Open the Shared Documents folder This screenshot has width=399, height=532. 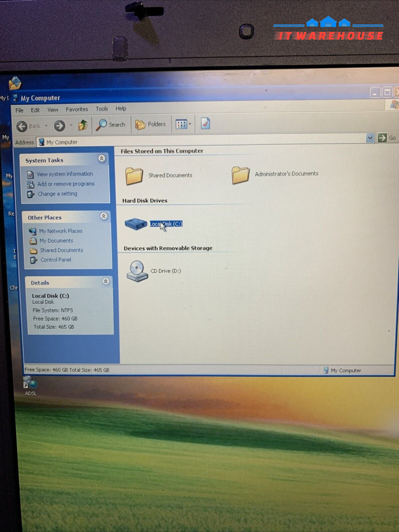pyautogui.click(x=134, y=175)
